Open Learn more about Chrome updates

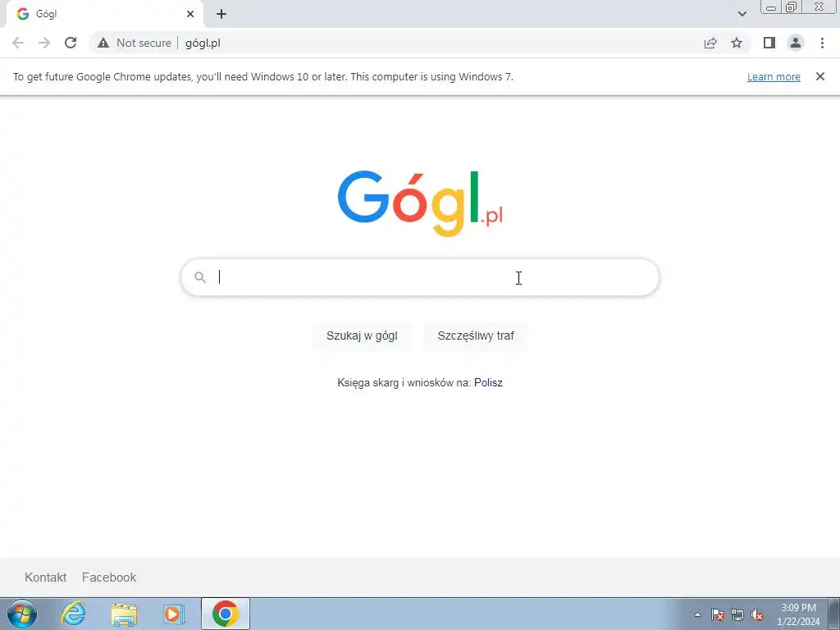tap(774, 76)
